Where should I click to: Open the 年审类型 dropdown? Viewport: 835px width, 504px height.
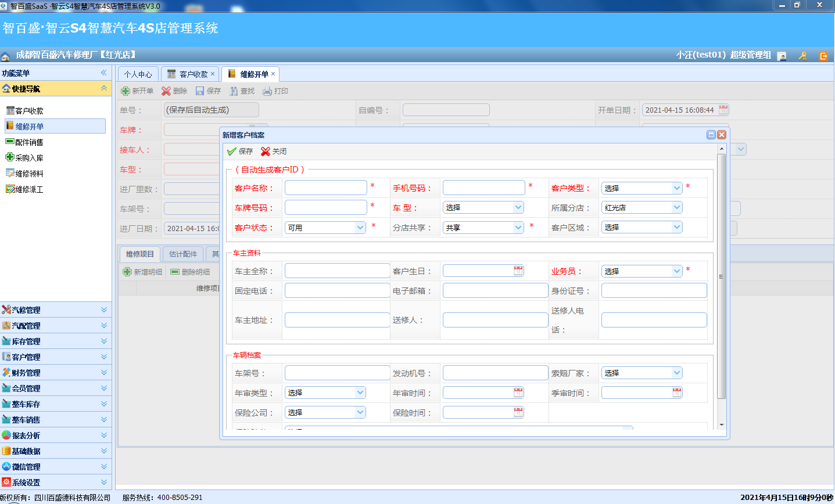360,393
